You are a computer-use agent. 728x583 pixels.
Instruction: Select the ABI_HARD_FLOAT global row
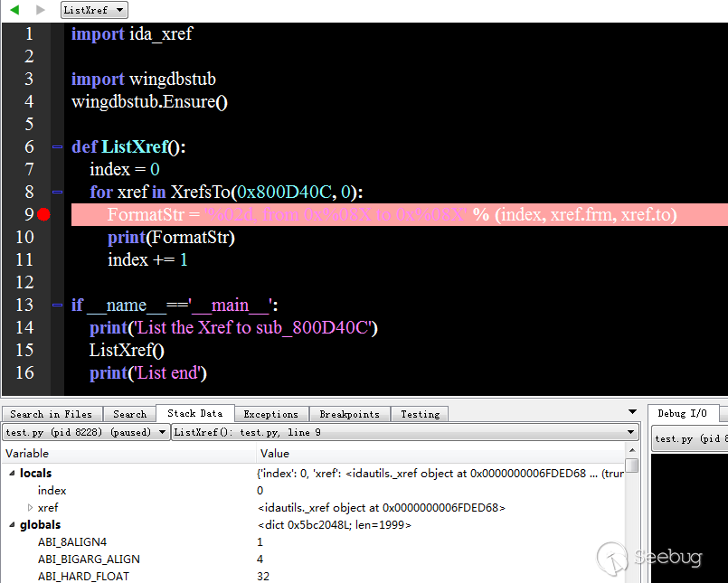[x=314, y=576]
